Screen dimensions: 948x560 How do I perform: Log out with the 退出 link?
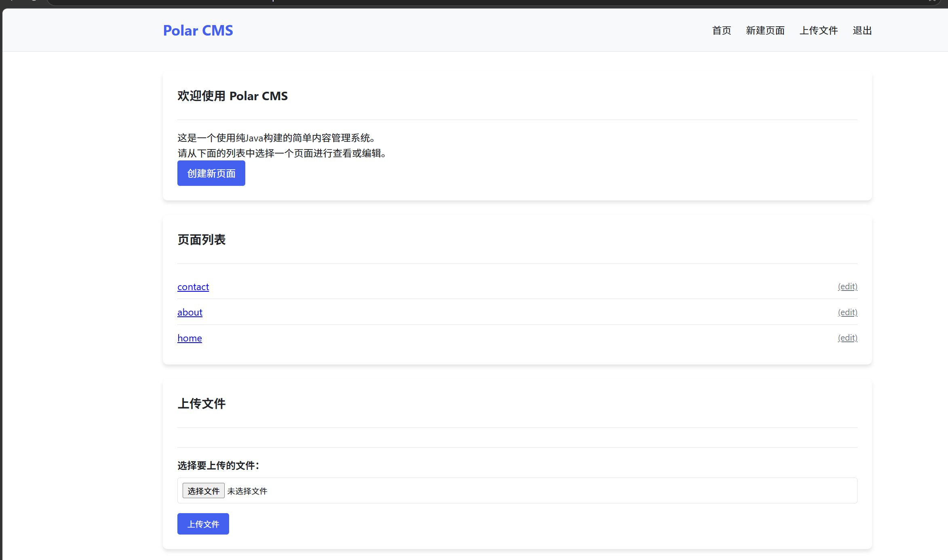[x=862, y=30]
